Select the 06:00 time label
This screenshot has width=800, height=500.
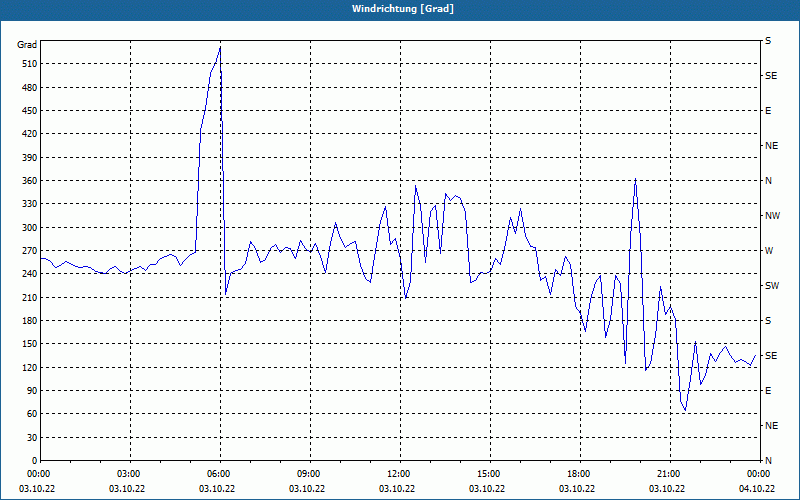point(220,474)
